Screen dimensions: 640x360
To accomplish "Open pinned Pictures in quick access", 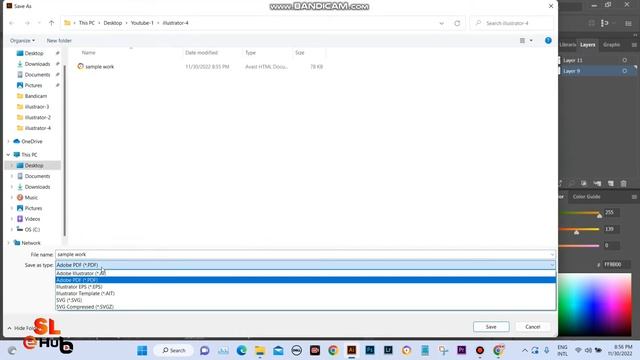I will coord(33,85).
